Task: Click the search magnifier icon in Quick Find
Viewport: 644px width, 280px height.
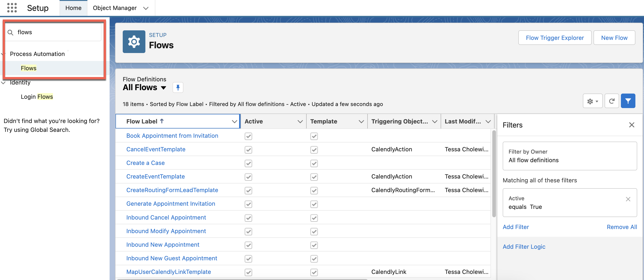Action: click(10, 32)
